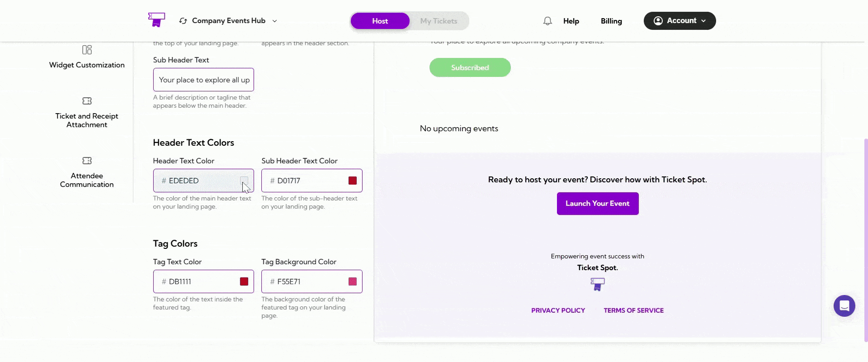Open notifications bell
The width and height of the screenshot is (868, 362).
click(547, 21)
